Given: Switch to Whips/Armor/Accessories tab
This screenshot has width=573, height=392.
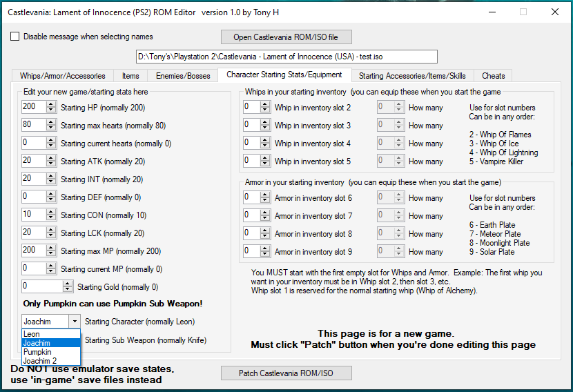Looking at the screenshot, I should tap(63, 76).
